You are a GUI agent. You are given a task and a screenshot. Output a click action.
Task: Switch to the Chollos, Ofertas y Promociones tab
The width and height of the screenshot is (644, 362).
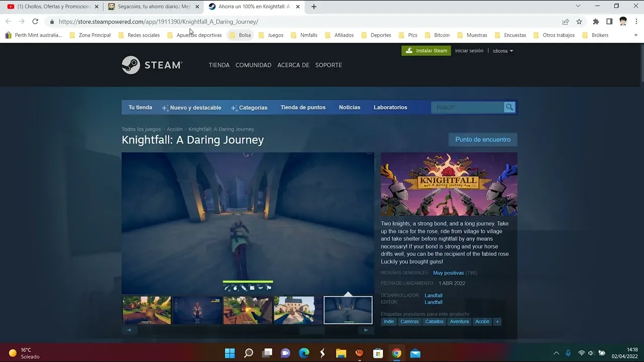click(52, 7)
